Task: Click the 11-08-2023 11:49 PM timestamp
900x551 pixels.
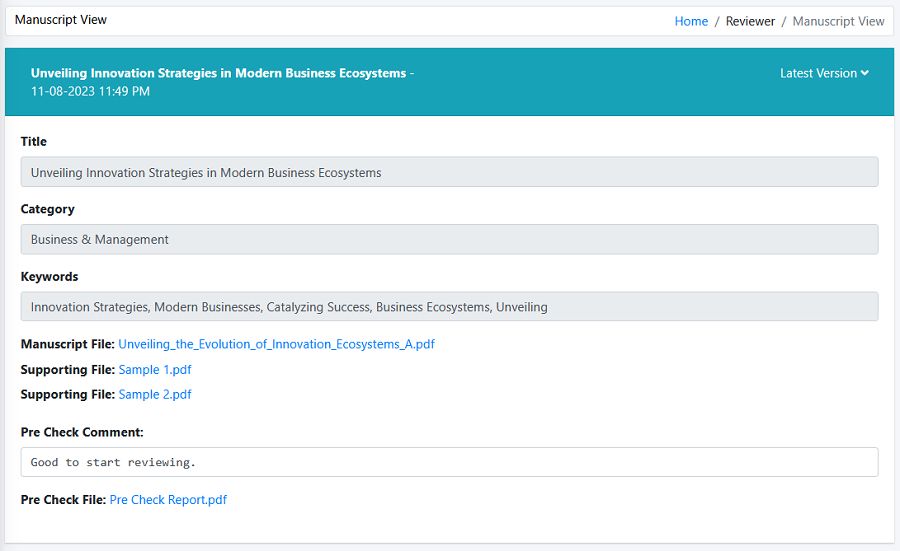Action: (x=90, y=91)
